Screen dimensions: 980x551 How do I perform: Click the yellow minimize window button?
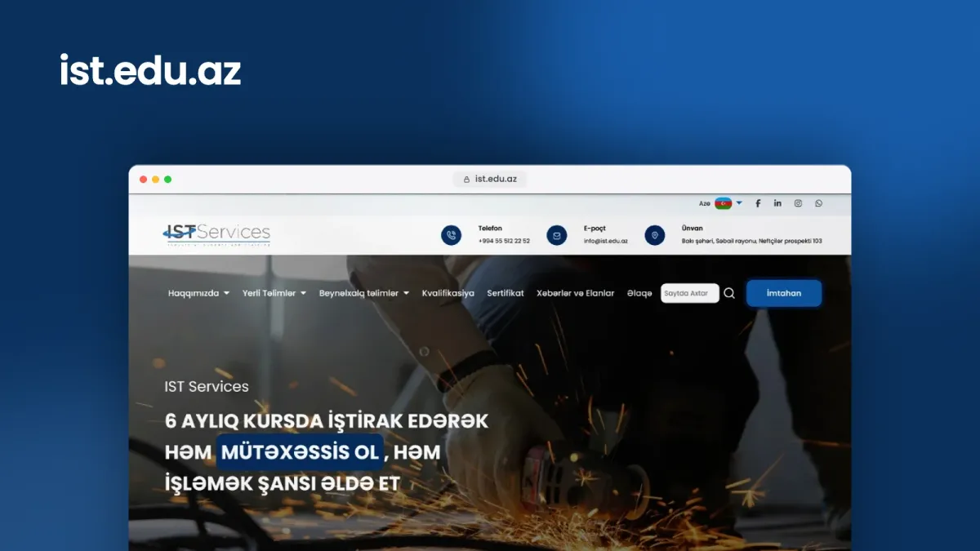coord(155,180)
